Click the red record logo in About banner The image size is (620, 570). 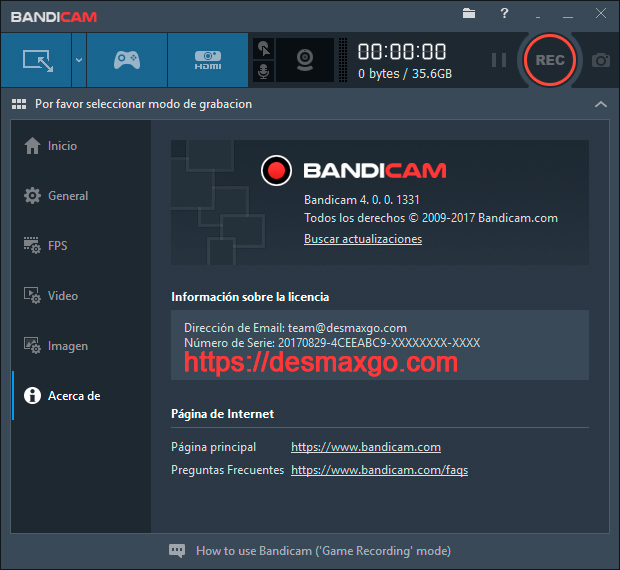[276, 171]
